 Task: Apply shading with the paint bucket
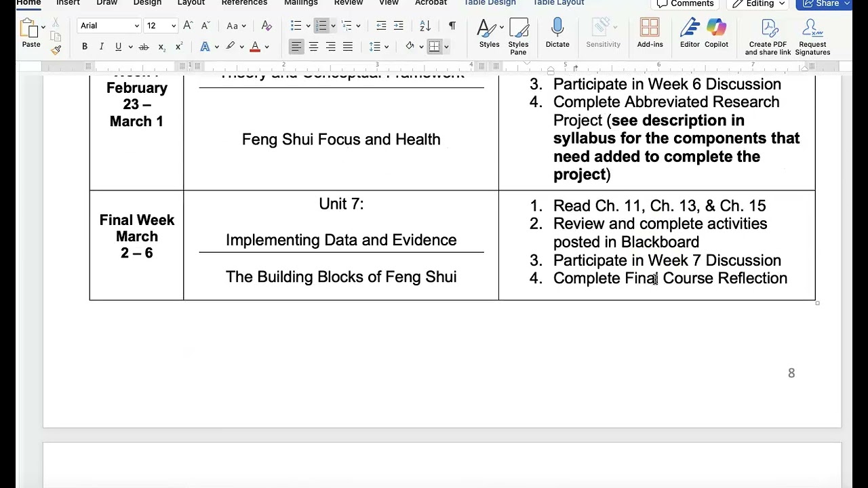coord(410,47)
